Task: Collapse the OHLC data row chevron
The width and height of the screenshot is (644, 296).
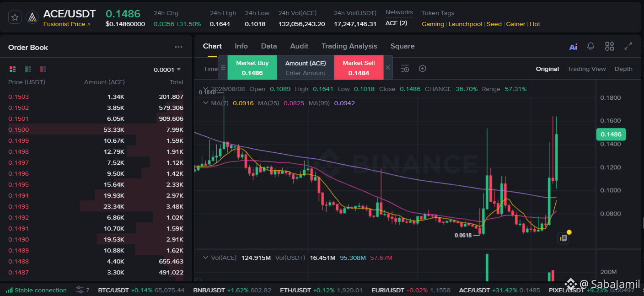Action: click(206, 89)
